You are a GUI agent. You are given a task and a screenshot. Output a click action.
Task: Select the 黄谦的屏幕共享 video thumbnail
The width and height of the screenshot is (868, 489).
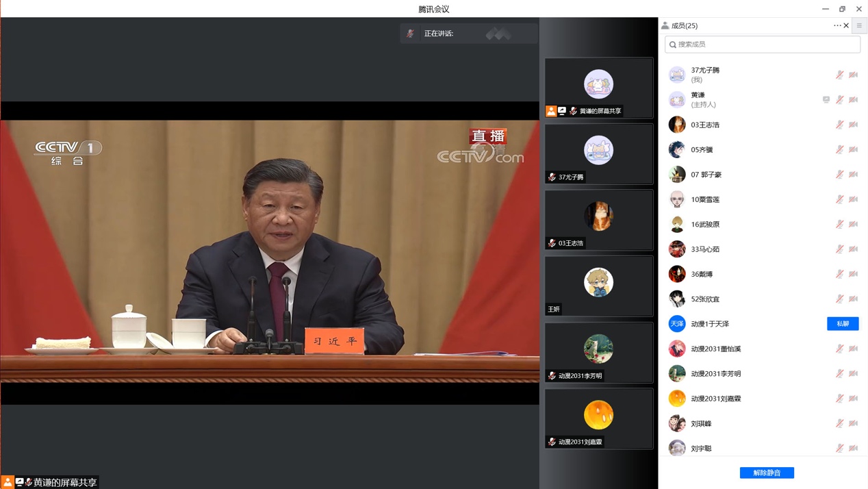point(598,88)
